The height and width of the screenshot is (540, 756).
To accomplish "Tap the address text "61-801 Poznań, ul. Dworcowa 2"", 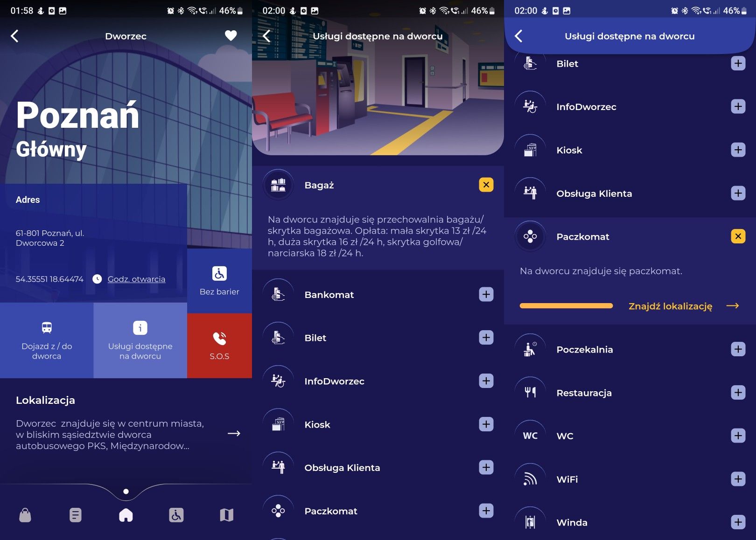I will (50, 238).
